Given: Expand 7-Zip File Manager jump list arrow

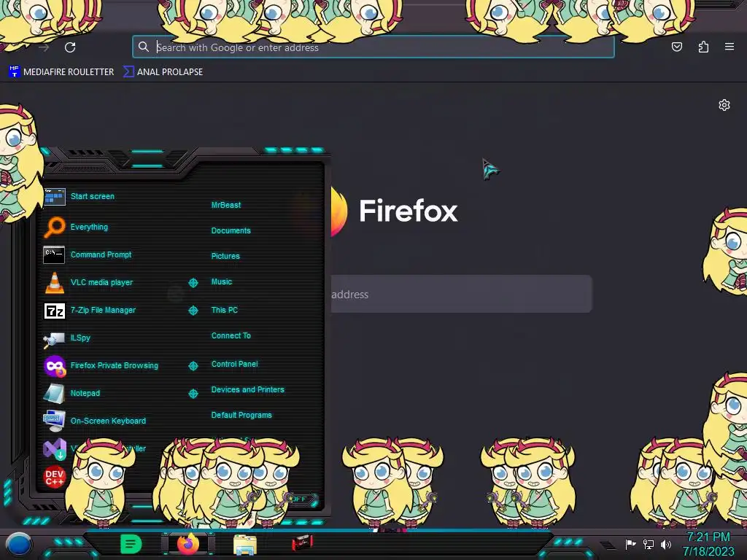Looking at the screenshot, I should pos(193,311).
